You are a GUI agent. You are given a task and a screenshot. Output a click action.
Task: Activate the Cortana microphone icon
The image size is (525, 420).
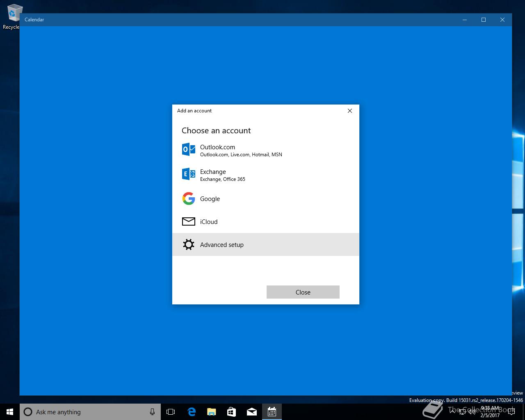(x=152, y=412)
